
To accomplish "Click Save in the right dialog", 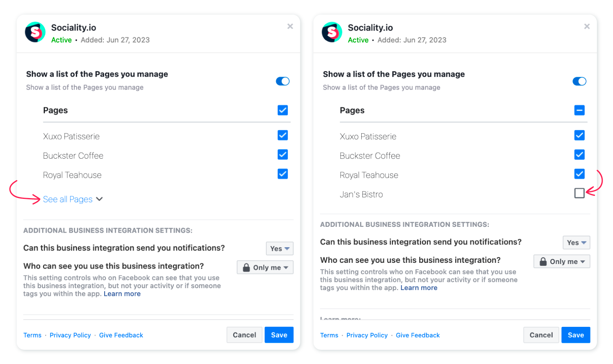I will [576, 335].
